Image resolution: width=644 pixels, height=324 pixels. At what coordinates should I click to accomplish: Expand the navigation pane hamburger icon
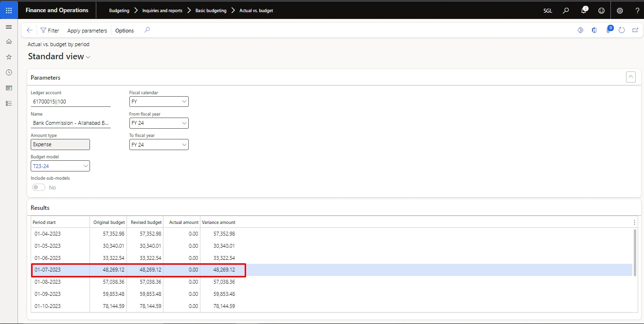9,27
